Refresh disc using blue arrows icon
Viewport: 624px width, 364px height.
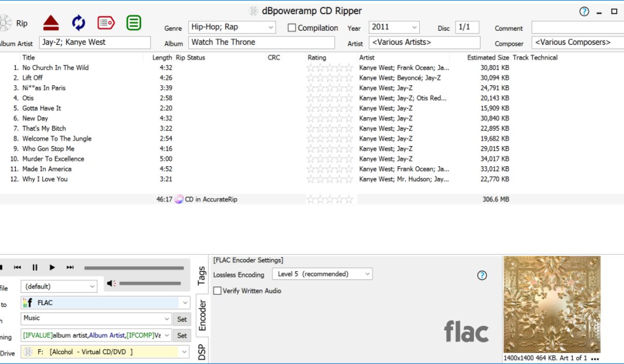(79, 23)
